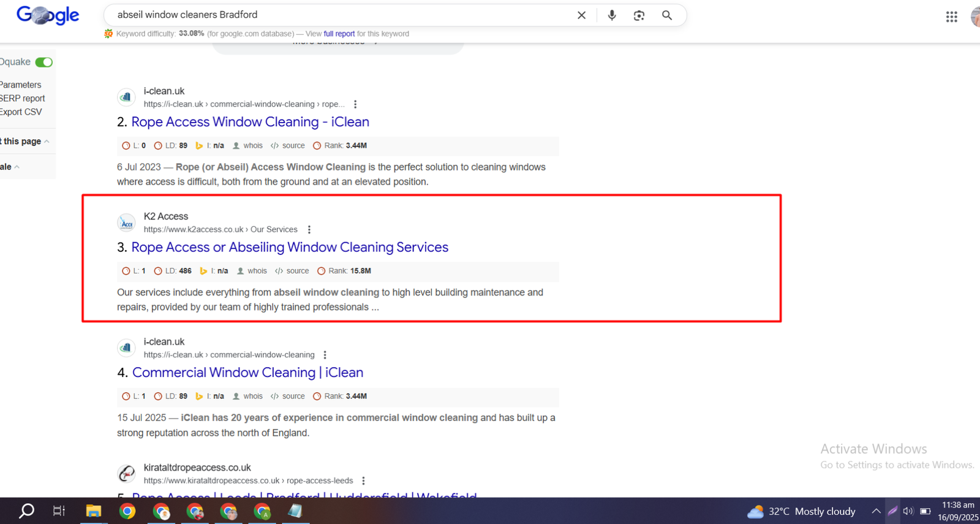This screenshot has width=980, height=524.
Task: Open File Explorer from the taskbar
Action: point(93,511)
